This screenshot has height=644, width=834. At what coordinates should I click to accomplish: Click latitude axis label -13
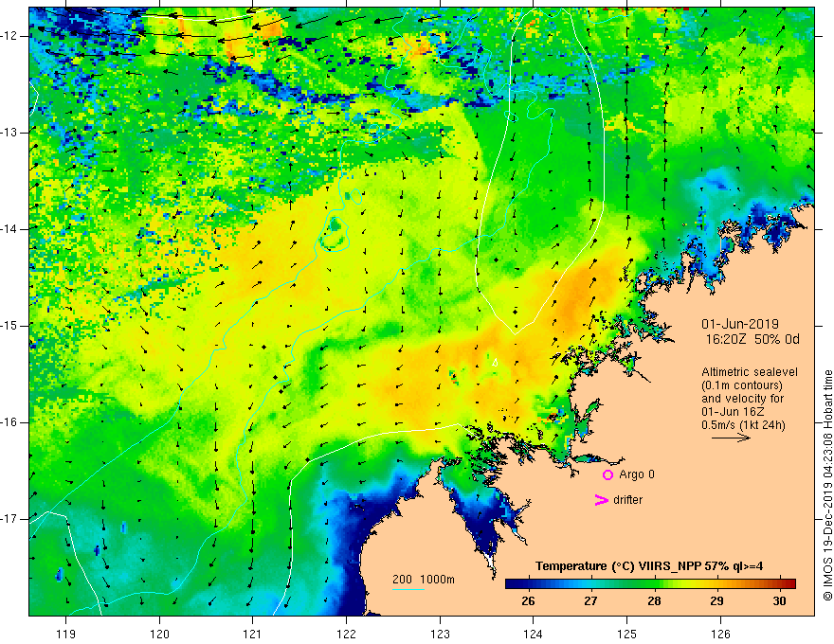click(x=11, y=133)
